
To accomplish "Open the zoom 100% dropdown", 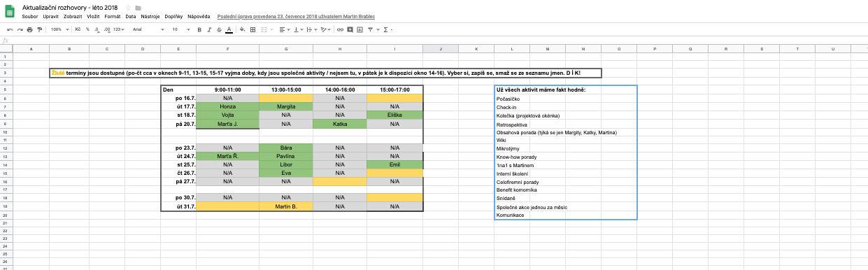I will [x=59, y=29].
